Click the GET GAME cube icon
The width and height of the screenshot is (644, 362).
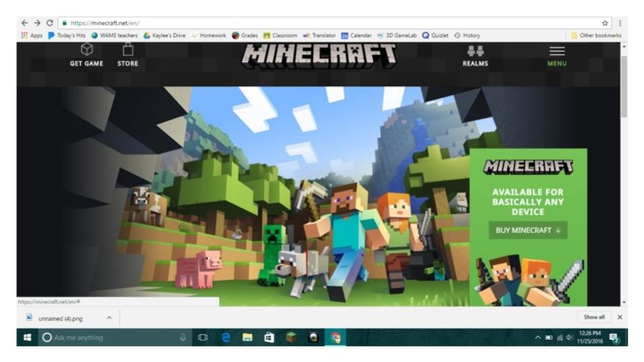pyautogui.click(x=87, y=50)
